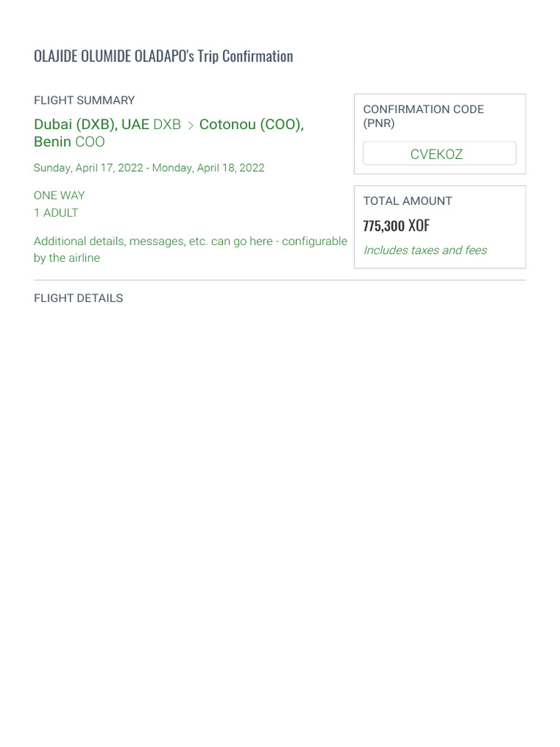This screenshot has height=747, width=560.
Task: Click the light COO airport code after Benin
Action: (90, 142)
